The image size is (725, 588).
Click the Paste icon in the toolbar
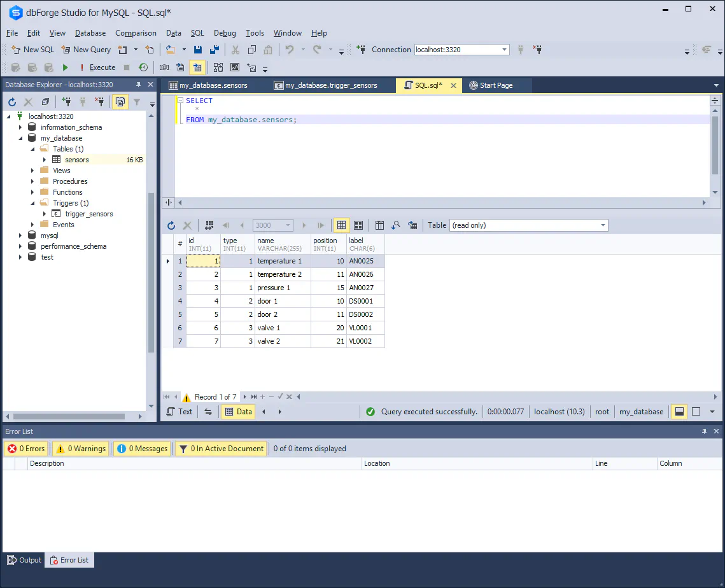pyautogui.click(x=268, y=50)
